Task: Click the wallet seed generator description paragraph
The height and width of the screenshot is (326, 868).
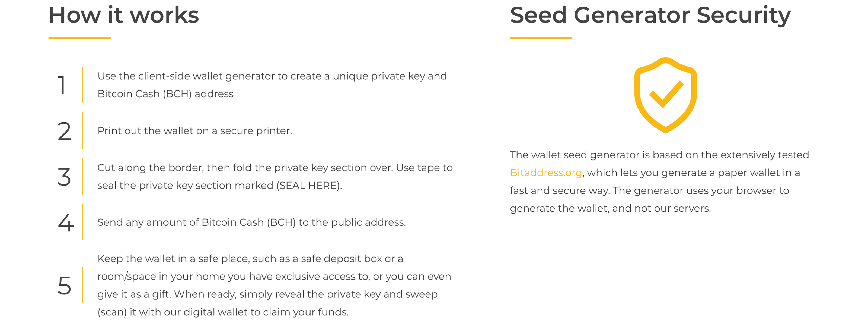Action: 659,181
